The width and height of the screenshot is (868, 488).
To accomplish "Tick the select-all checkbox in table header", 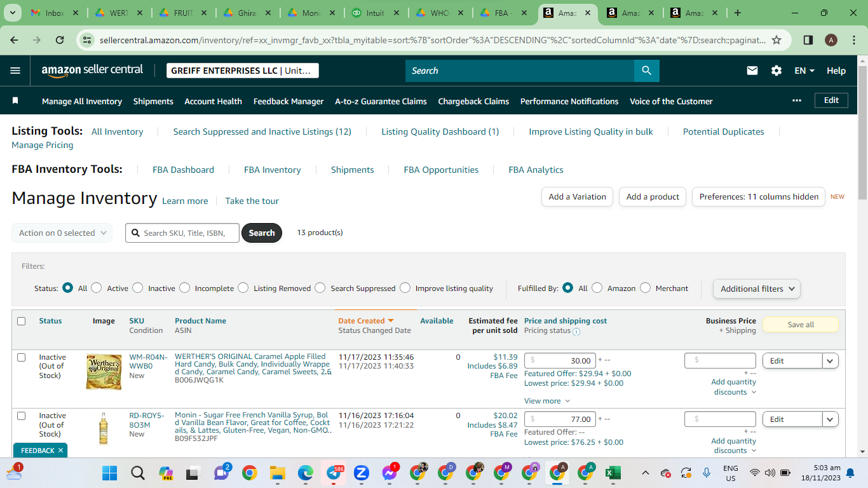I will pos(22,321).
